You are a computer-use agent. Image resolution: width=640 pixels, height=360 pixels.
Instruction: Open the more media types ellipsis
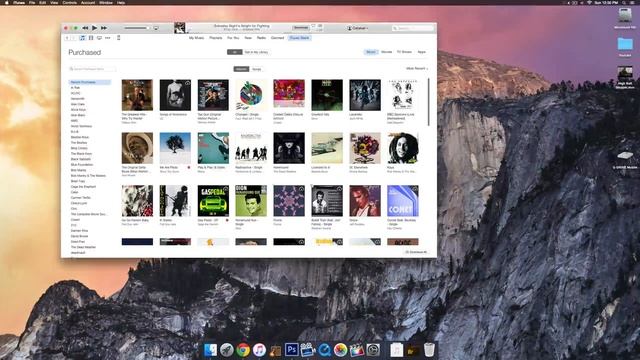click(108, 38)
